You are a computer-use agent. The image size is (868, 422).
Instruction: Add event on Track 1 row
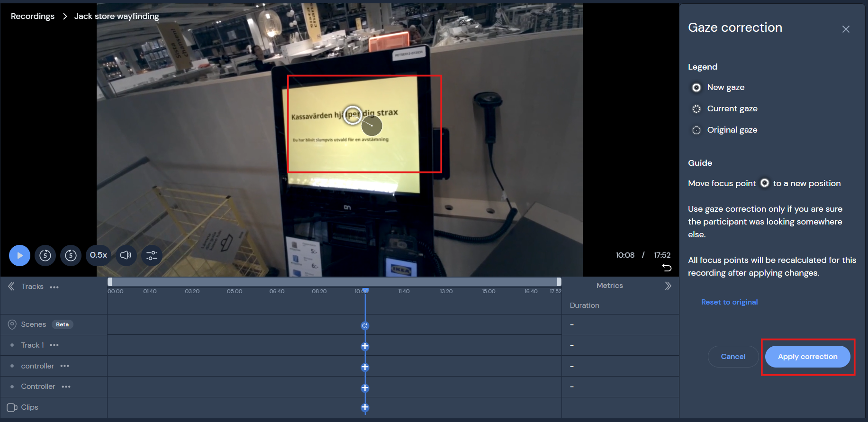pyautogui.click(x=365, y=346)
